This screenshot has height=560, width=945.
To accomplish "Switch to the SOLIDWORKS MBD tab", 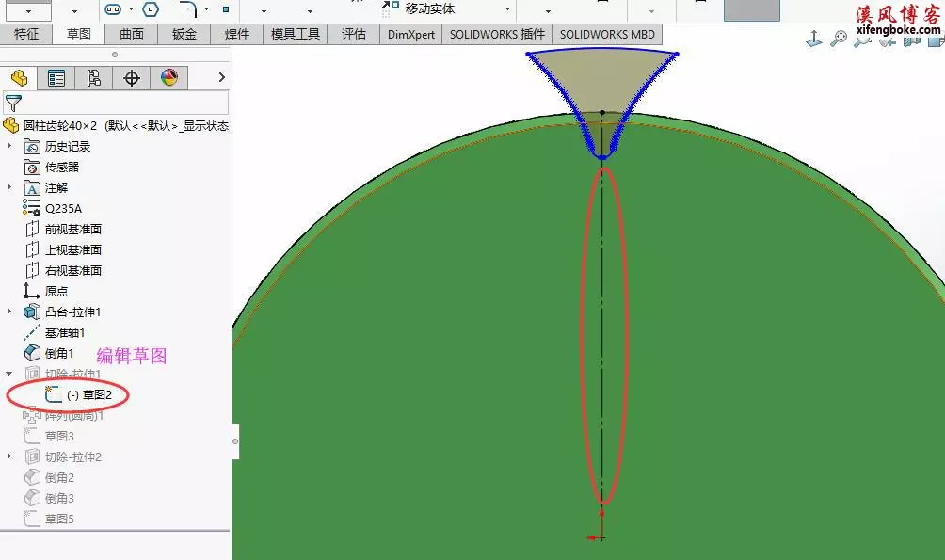I will point(607,34).
